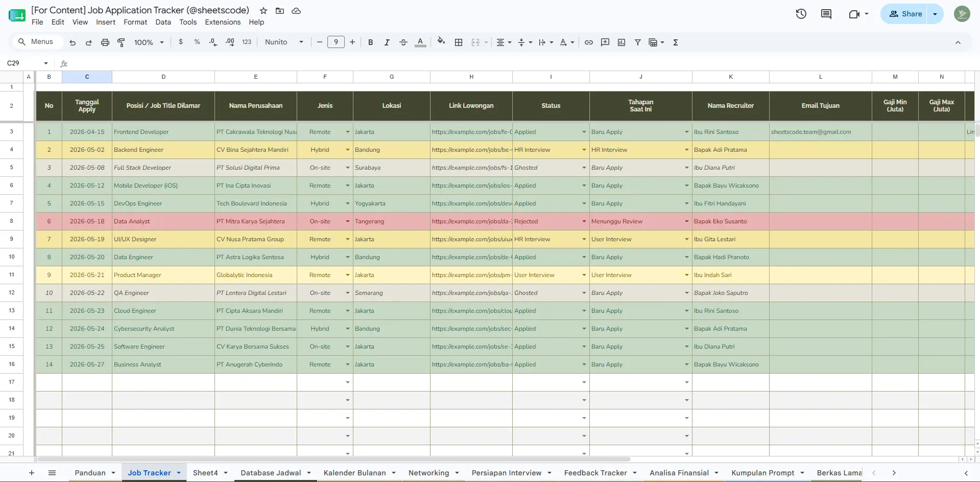Switch to the Networking sheet tab

(x=429, y=473)
